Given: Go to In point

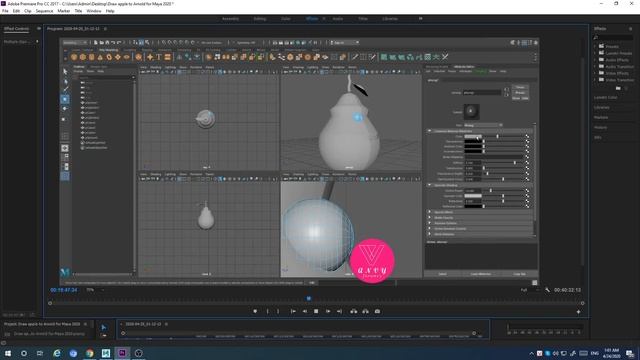Looking at the screenshot, I should tap(293, 311).
